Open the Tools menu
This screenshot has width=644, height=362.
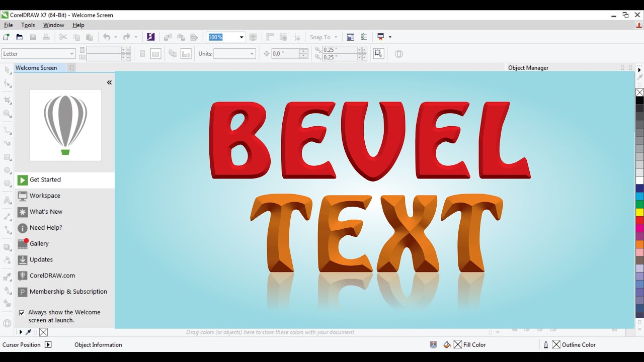pos(28,25)
